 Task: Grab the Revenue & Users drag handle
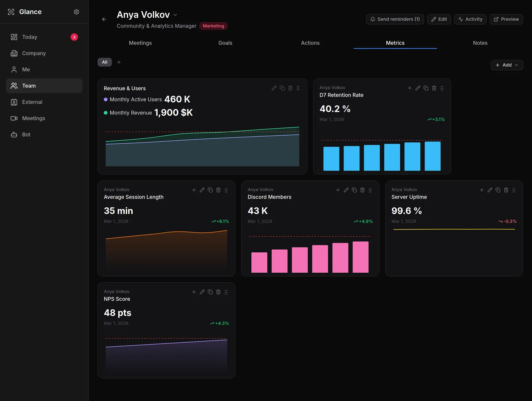coord(298,88)
